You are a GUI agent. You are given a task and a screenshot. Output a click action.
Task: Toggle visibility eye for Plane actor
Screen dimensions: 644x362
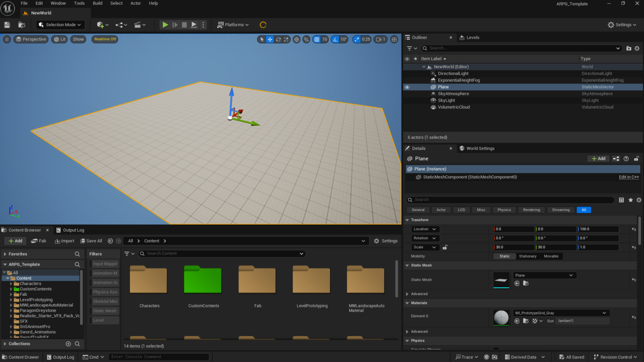pyautogui.click(x=407, y=87)
